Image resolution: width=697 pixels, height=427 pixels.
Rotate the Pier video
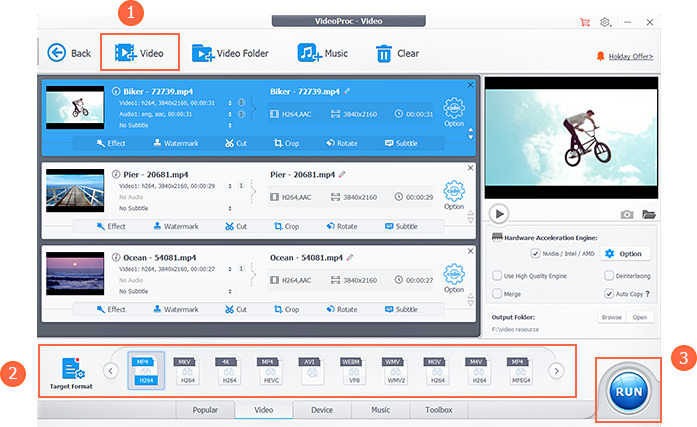click(x=342, y=226)
